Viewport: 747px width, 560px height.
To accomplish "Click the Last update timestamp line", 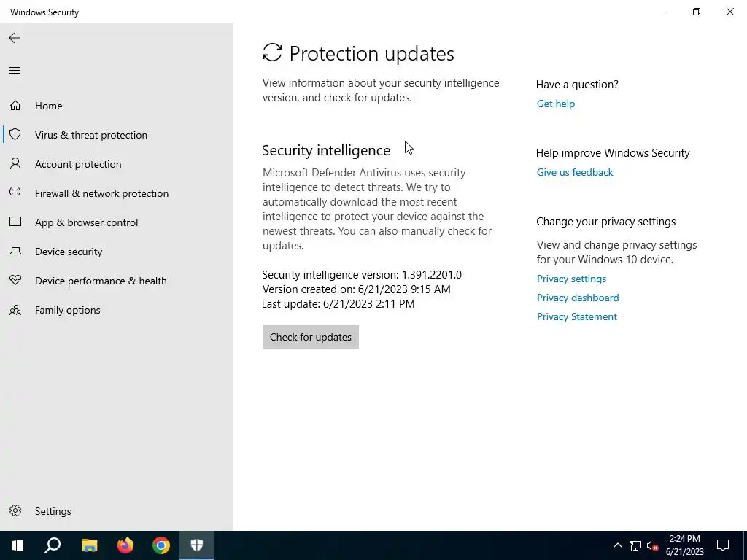I will (x=338, y=304).
